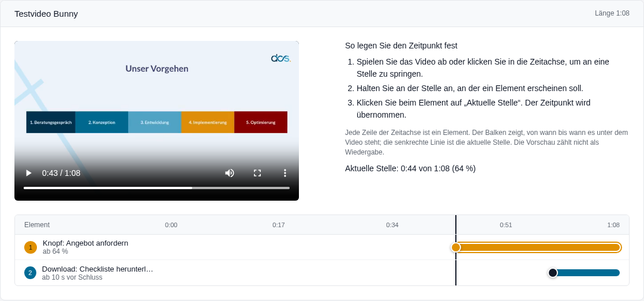Screen dimensions: 644x301
Task: Click the 'Element' column header
Action: (x=37, y=225)
